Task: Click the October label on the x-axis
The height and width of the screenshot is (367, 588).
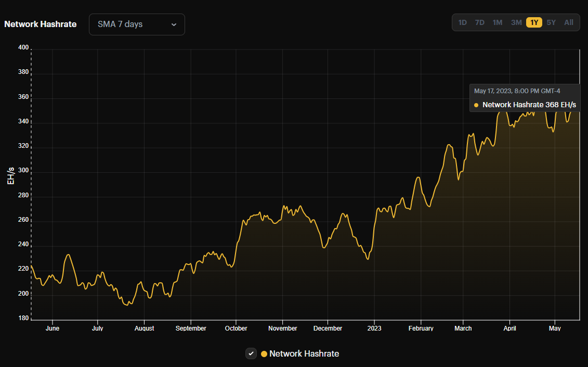Action: [237, 328]
